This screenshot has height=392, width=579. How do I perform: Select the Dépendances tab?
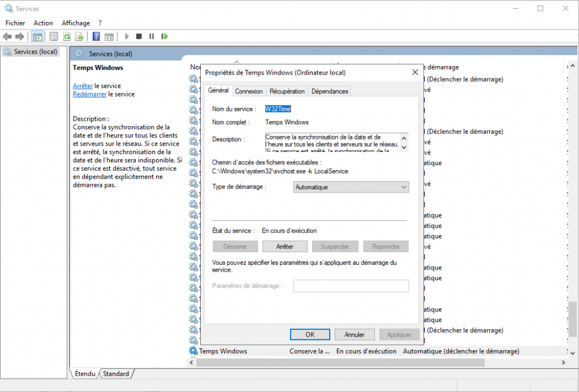(330, 92)
